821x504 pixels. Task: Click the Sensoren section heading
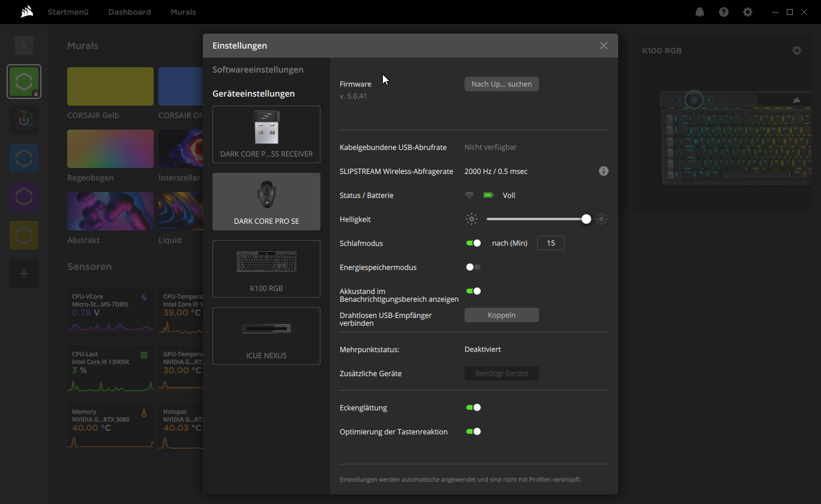click(89, 266)
